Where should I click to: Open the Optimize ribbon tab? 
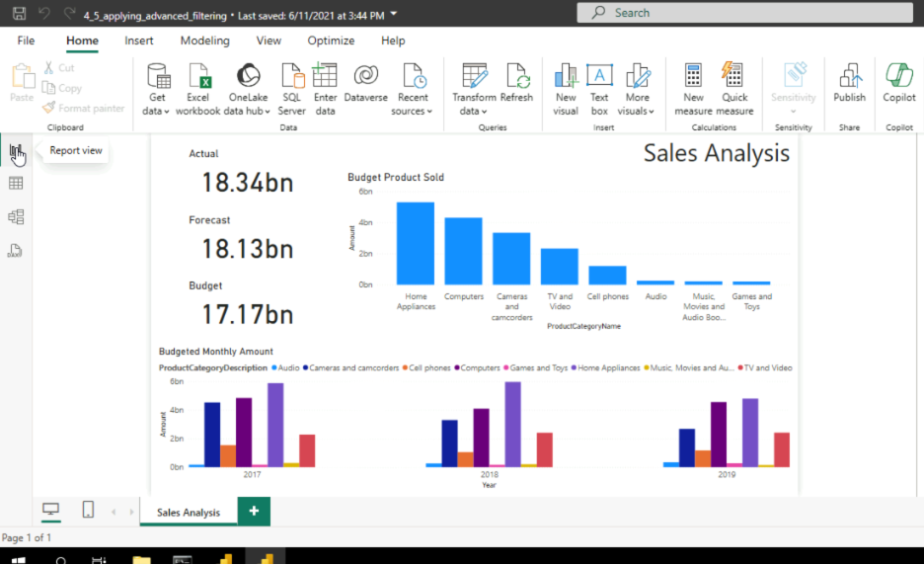tap(331, 40)
